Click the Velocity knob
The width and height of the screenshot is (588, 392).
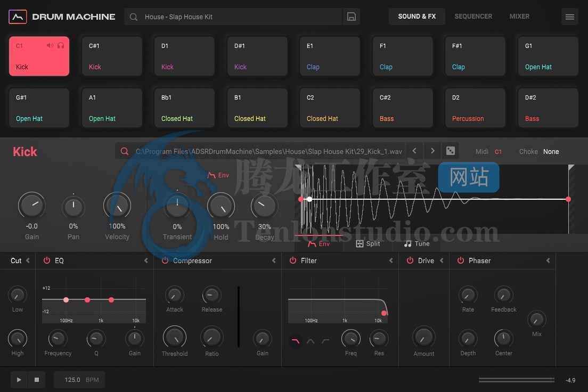pyautogui.click(x=117, y=205)
